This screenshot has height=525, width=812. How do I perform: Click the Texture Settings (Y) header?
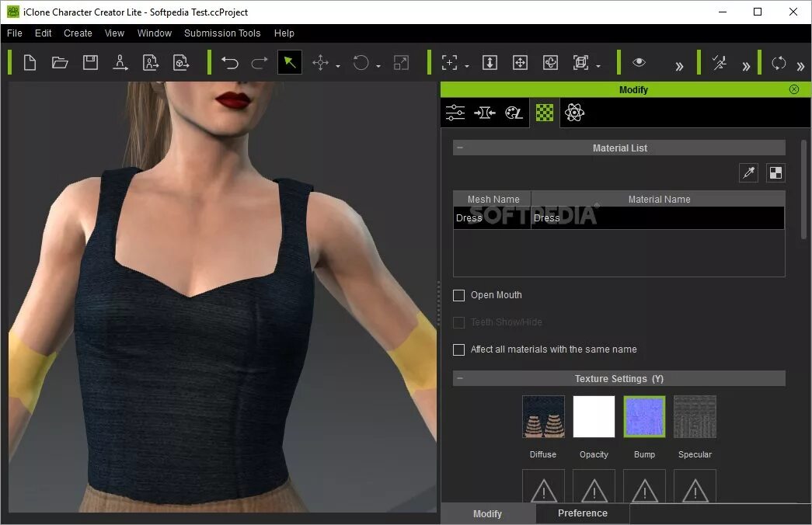tap(619, 378)
